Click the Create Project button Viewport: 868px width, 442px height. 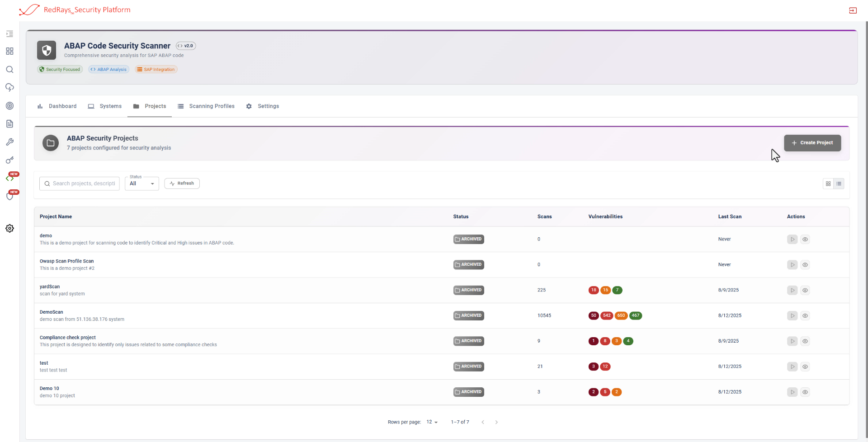coord(812,143)
